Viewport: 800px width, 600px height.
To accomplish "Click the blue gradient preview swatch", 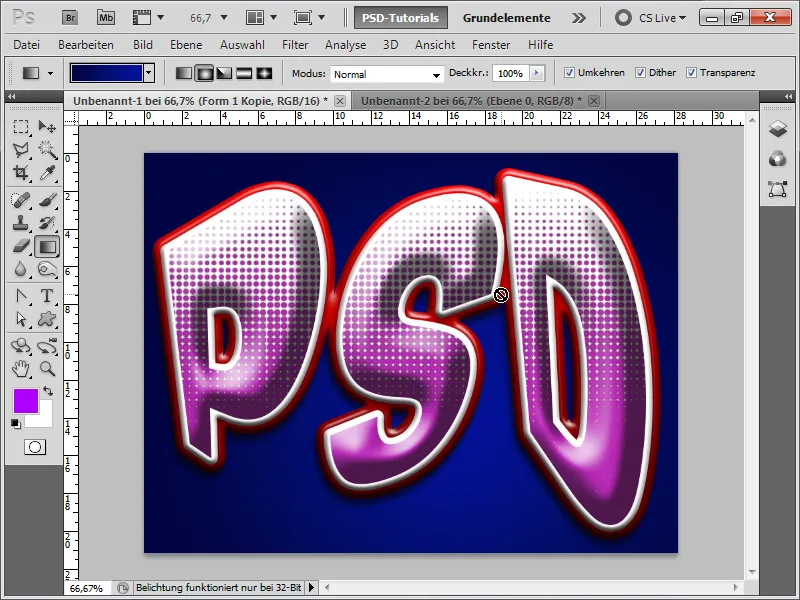I will (107, 73).
